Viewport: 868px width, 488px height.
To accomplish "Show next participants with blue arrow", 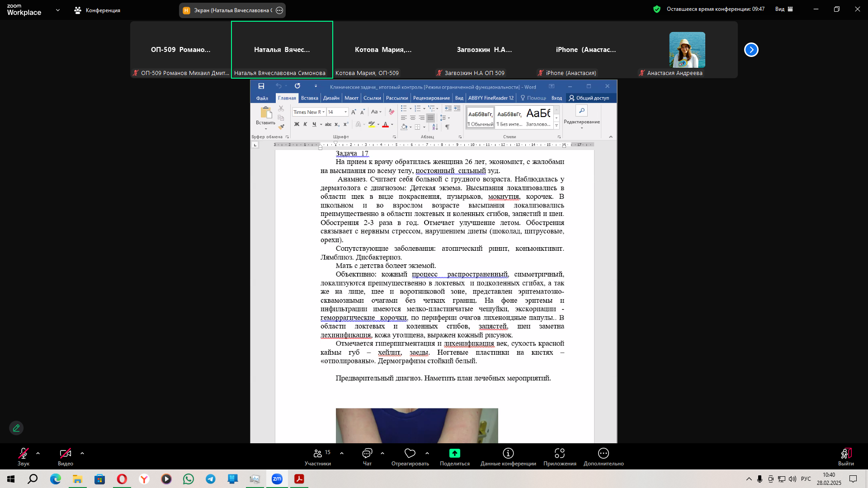I will point(751,50).
